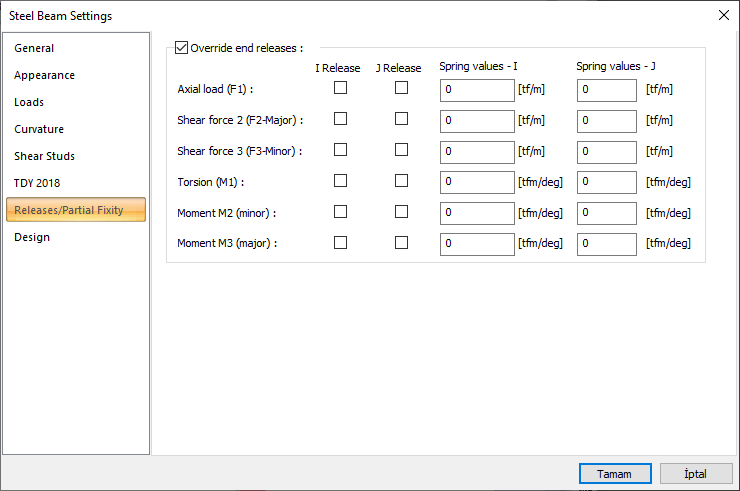Enable I Release for Axial load (F1)
740x491 pixels.
[341, 88]
